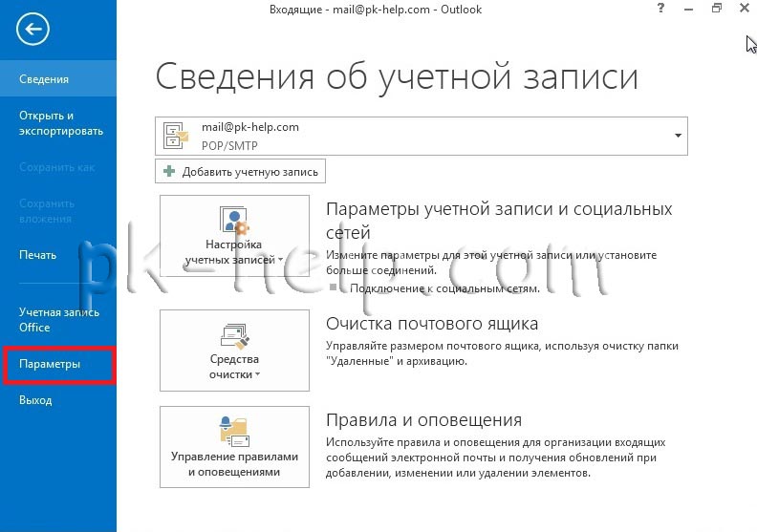Screen dimensions: 757x532
Task: Open Средства очистки dropdown button
Action: (234, 351)
